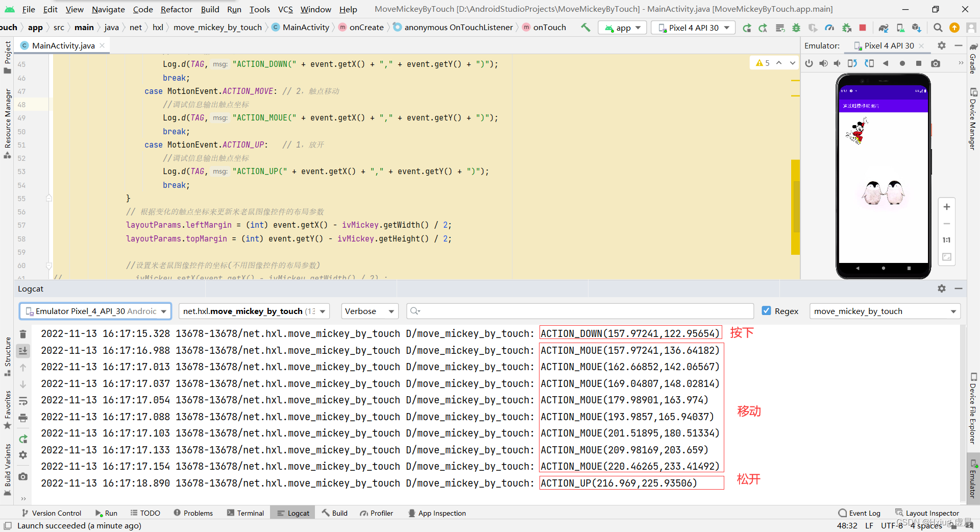Click logcat screen capture camera icon
The width and height of the screenshot is (980, 532).
23,476
